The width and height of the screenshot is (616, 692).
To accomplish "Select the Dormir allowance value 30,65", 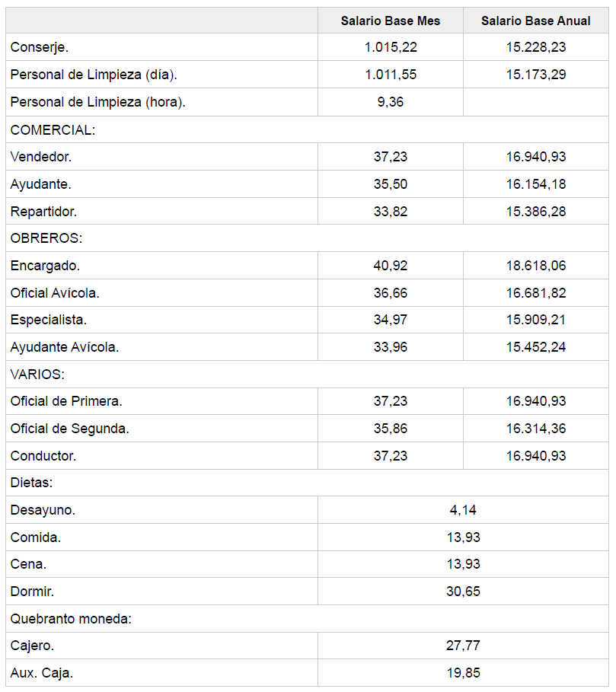I will tap(463, 592).
